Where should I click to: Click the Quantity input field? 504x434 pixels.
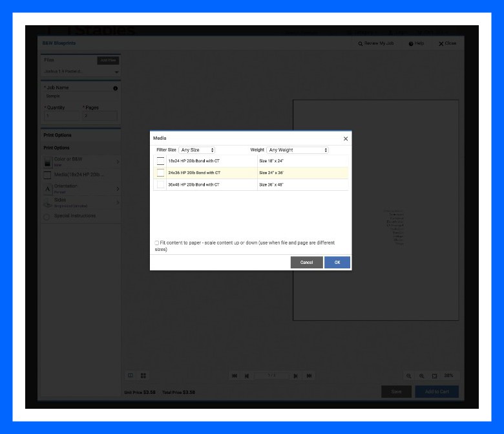click(61, 116)
